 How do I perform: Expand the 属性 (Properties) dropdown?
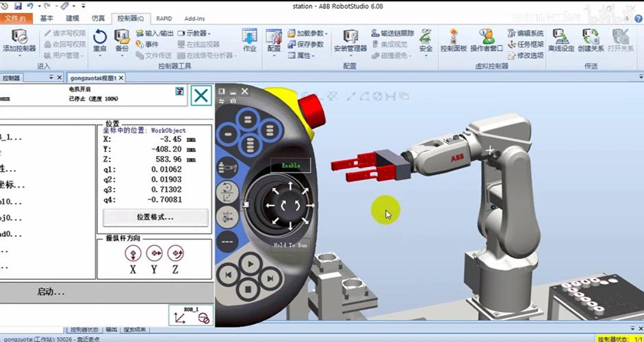point(313,56)
